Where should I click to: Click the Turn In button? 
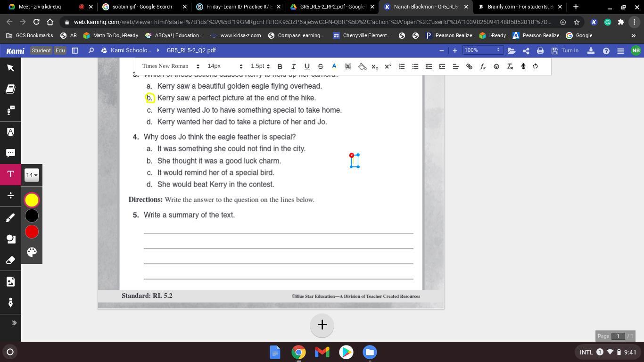(565, 50)
